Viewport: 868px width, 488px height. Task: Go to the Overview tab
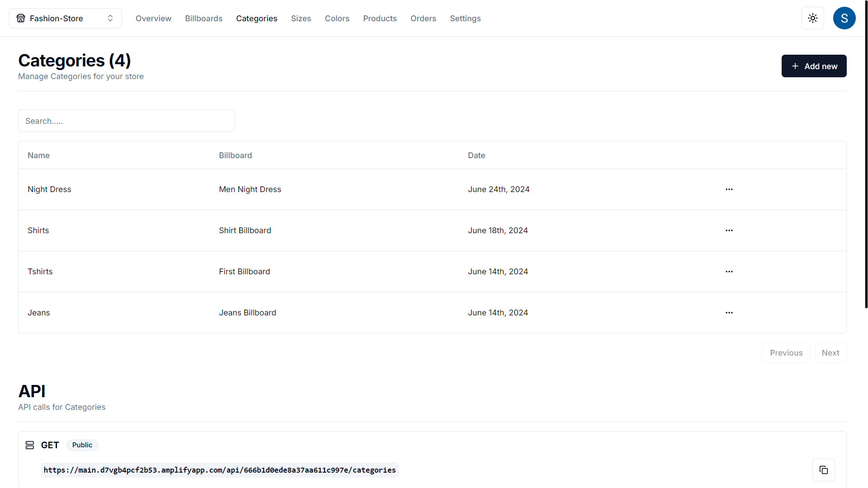(x=153, y=19)
